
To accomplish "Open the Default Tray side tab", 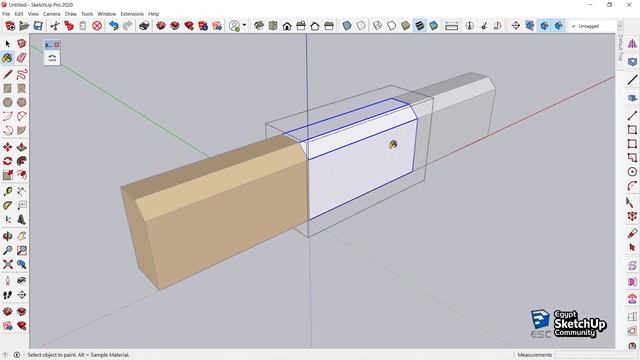I will 620,48.
